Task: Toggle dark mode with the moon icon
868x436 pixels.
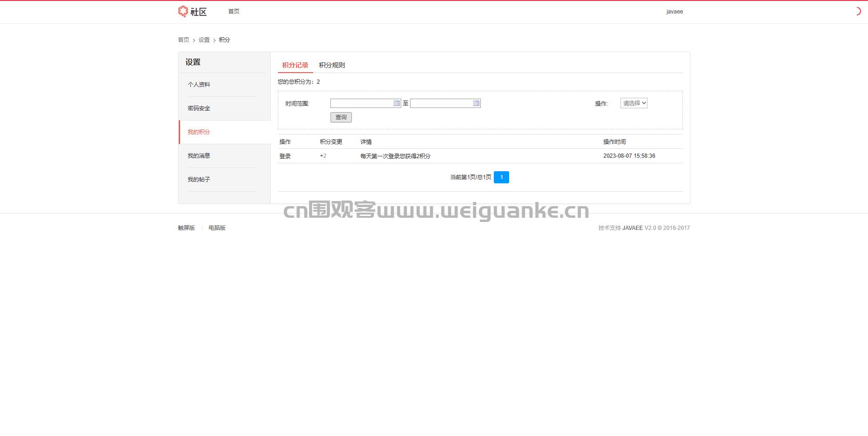Action: tap(858, 12)
